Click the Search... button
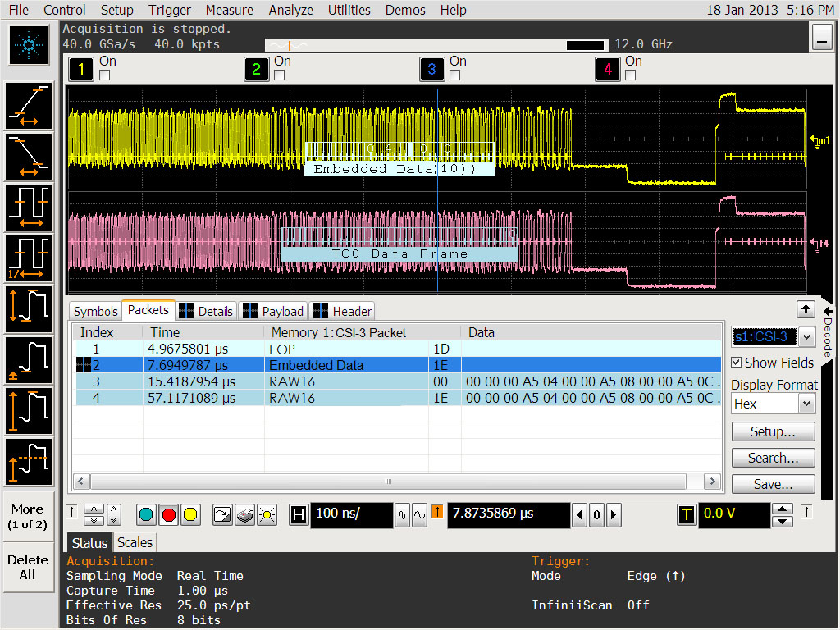 click(773, 458)
